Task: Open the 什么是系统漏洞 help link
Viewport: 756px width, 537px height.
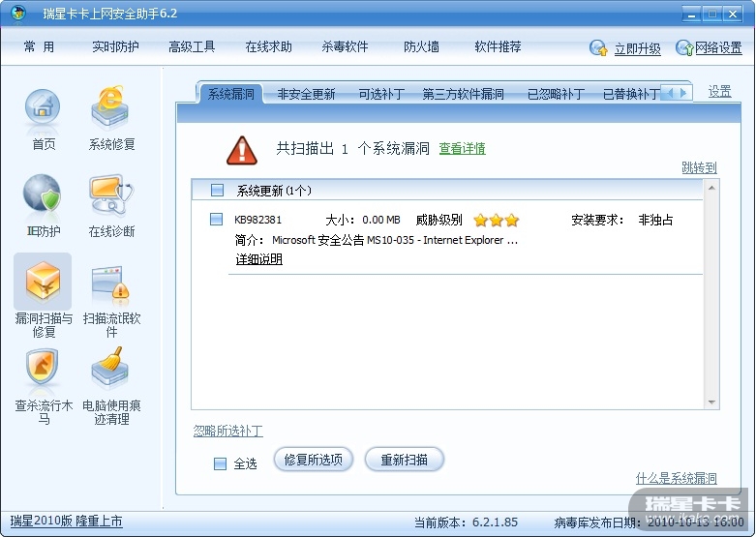Action: tap(676, 478)
